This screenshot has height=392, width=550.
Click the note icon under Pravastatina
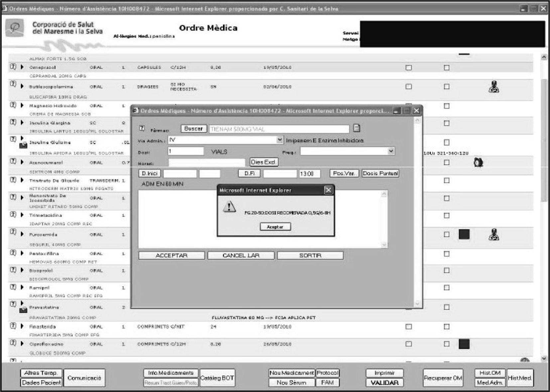coord(23,310)
